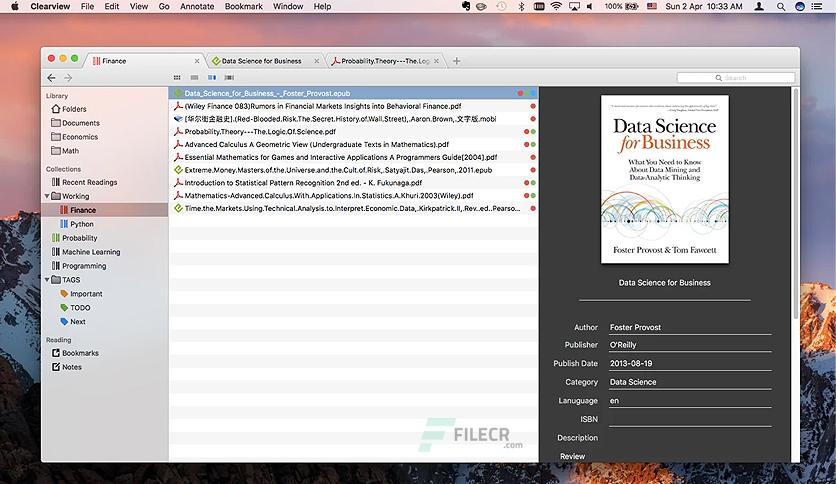Viewport: 836px width, 484px height.
Task: Go back with the left arrow button
Action: pyautogui.click(x=51, y=78)
